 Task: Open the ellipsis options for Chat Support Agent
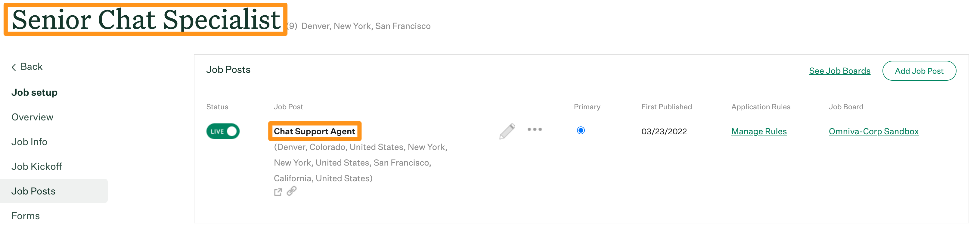(x=535, y=130)
